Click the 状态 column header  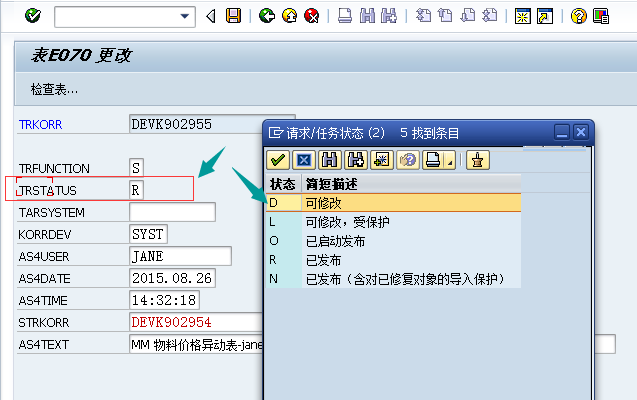click(x=283, y=184)
